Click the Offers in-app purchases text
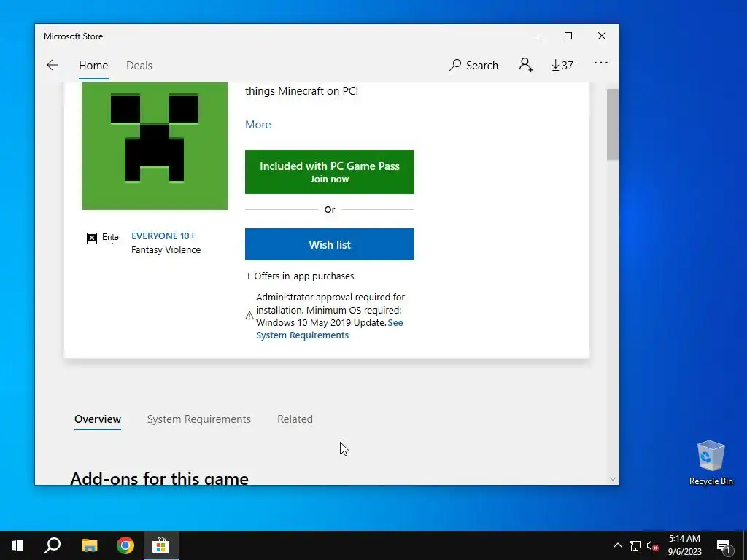Screen dimensions: 747x560 pyautogui.click(x=300, y=276)
